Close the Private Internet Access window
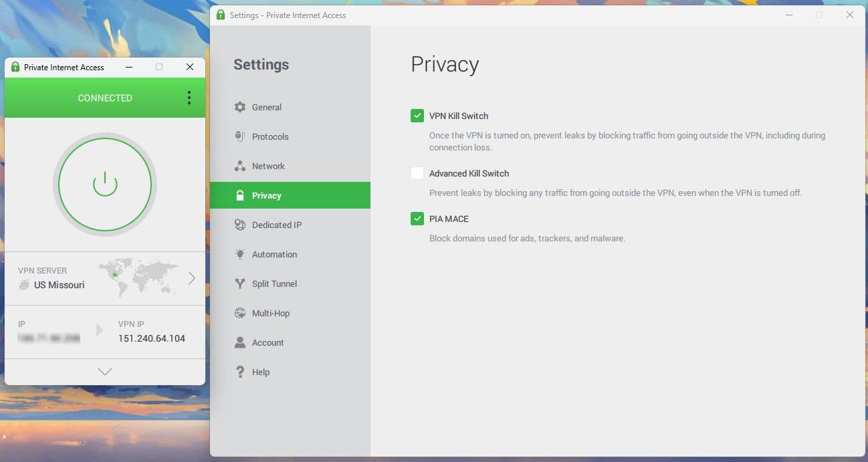868x462 pixels. click(x=190, y=67)
